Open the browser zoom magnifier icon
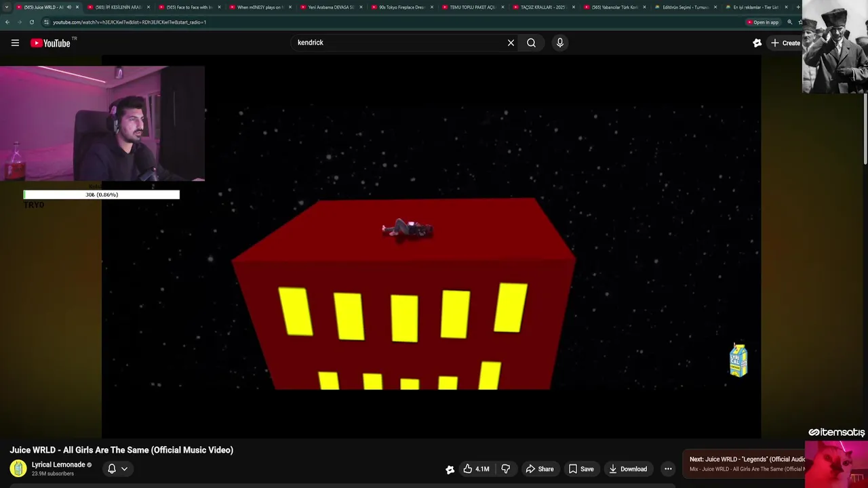Image resolution: width=868 pixels, height=488 pixels. click(789, 22)
